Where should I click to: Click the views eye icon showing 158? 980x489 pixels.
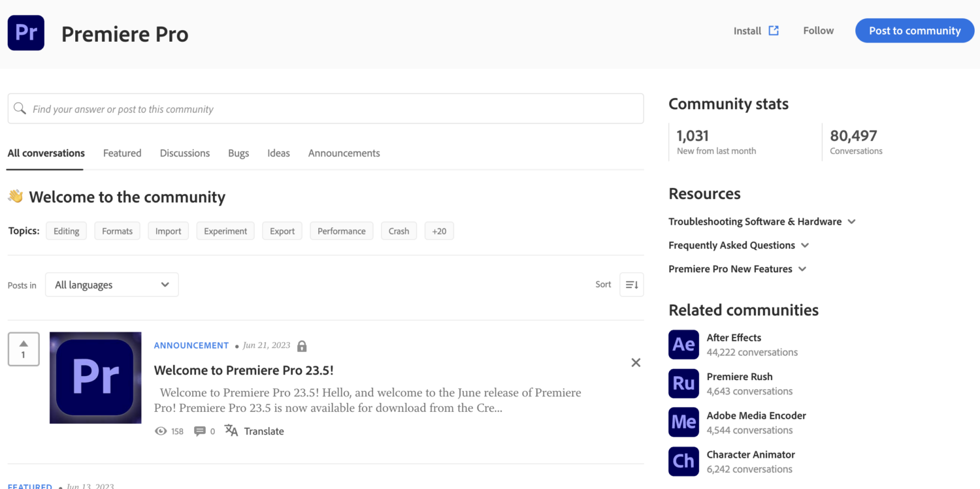click(x=161, y=431)
